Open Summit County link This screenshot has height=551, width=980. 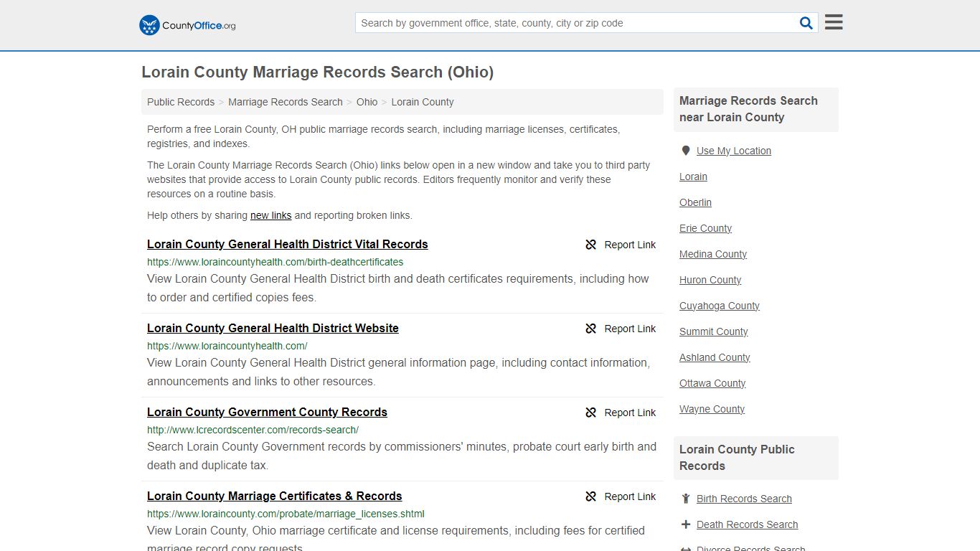pyautogui.click(x=714, y=331)
